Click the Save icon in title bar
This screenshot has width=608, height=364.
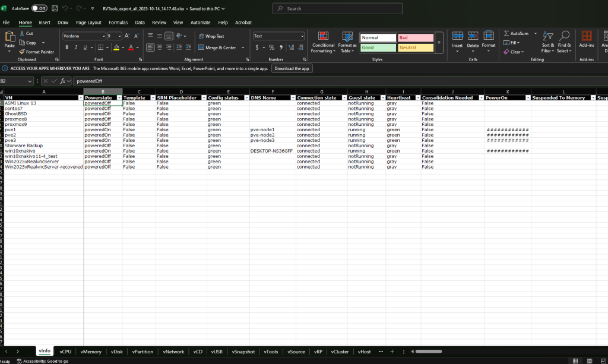click(55, 8)
